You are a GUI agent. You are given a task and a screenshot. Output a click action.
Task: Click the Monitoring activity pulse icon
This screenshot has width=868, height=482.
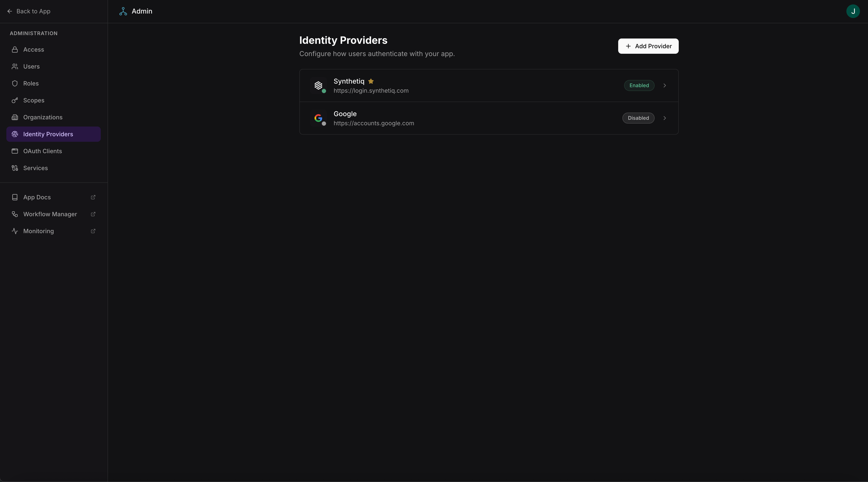point(15,231)
